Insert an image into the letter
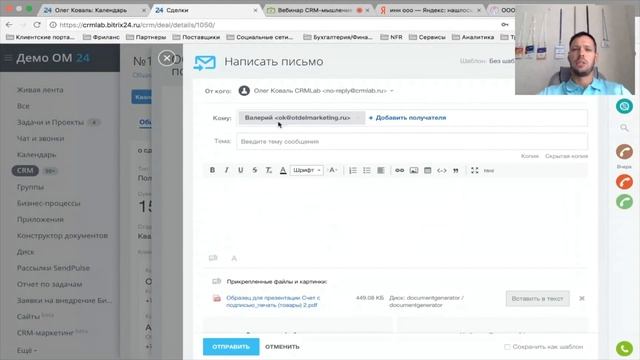The height and width of the screenshot is (360, 640). point(414,170)
